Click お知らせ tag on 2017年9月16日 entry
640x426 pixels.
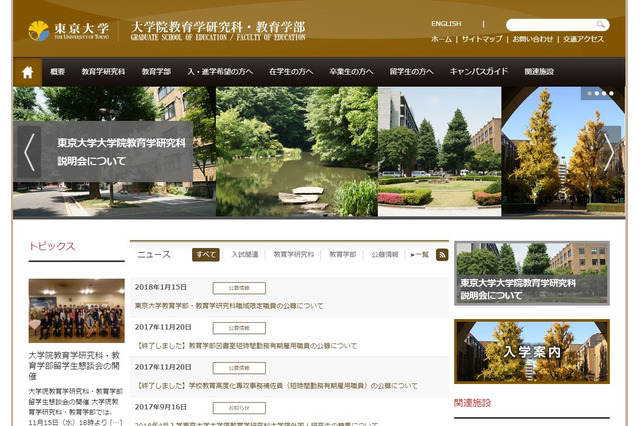point(239,408)
